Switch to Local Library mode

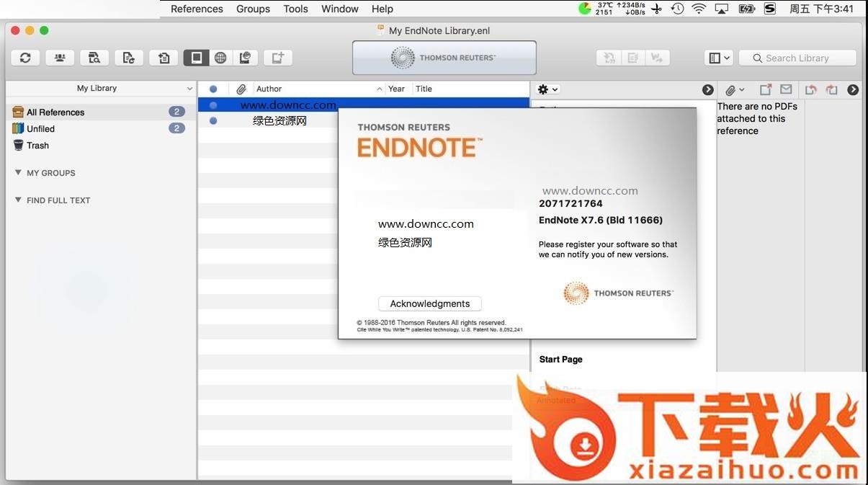pos(196,58)
